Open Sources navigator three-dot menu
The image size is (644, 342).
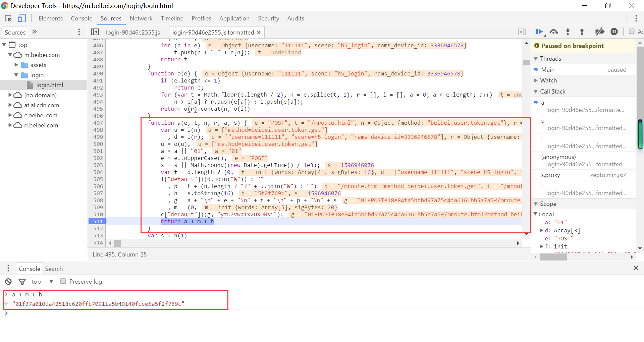[x=79, y=32]
